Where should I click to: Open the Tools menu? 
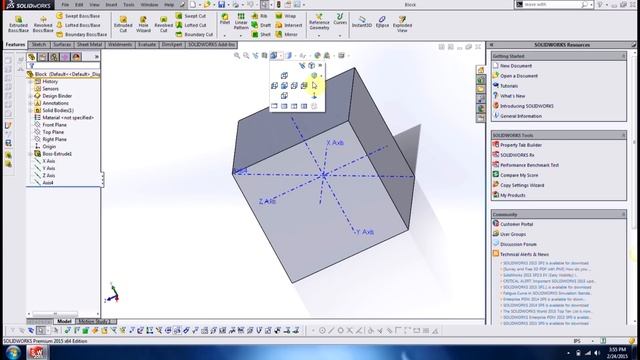[129, 4]
